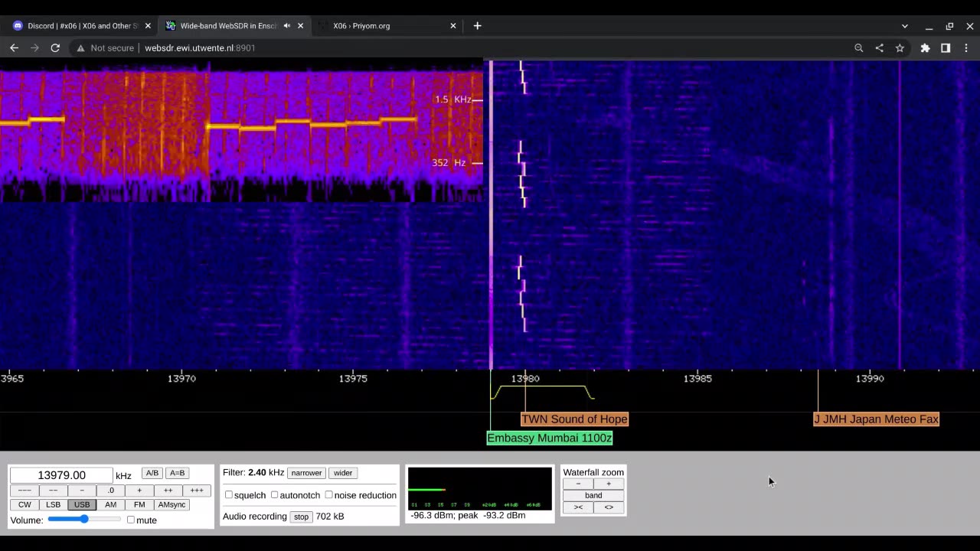Make the filter wider

coord(343,473)
